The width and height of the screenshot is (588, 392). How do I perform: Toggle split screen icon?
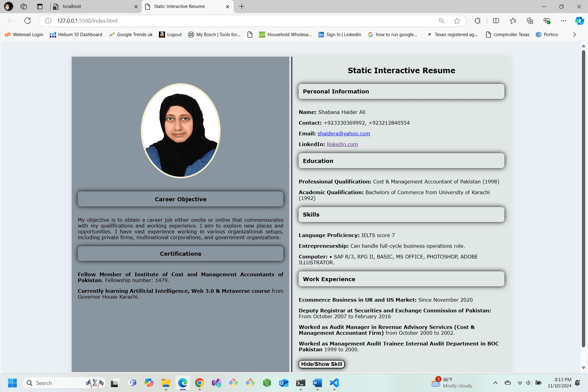pos(496,21)
